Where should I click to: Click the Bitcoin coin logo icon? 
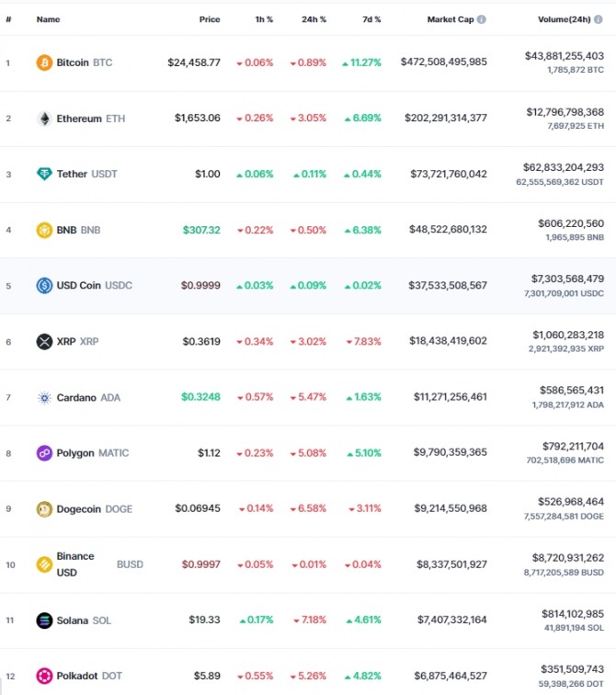[44, 63]
